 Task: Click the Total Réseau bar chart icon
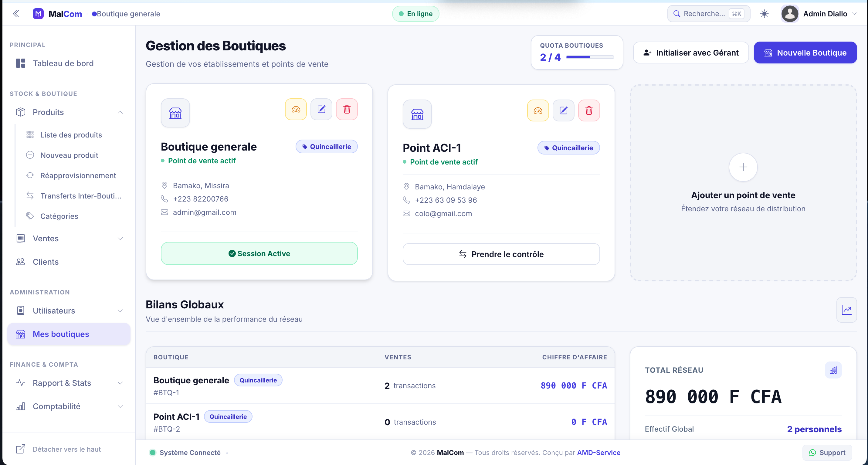(833, 370)
